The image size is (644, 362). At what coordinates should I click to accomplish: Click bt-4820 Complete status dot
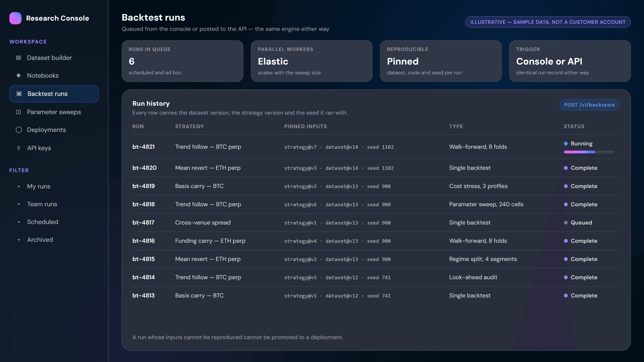pos(566,168)
